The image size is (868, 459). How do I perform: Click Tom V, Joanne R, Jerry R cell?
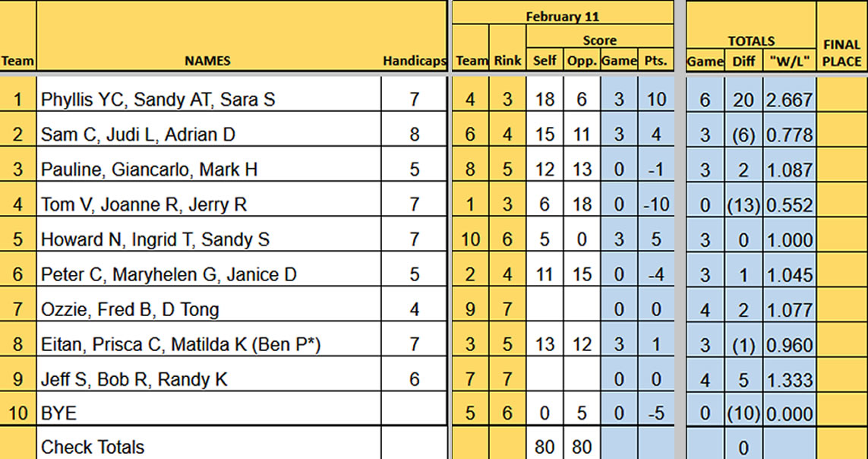point(144,204)
